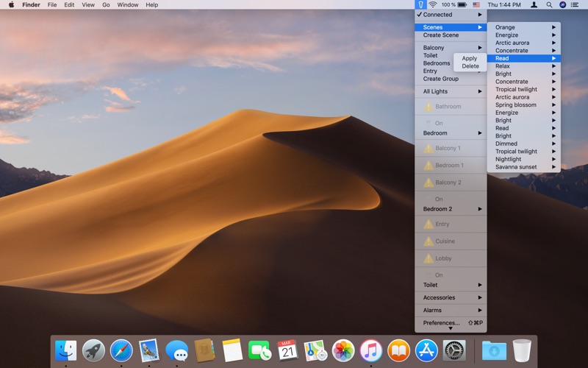Open the Edit menu
Screen dimensions: 588x368
(x=69, y=5)
